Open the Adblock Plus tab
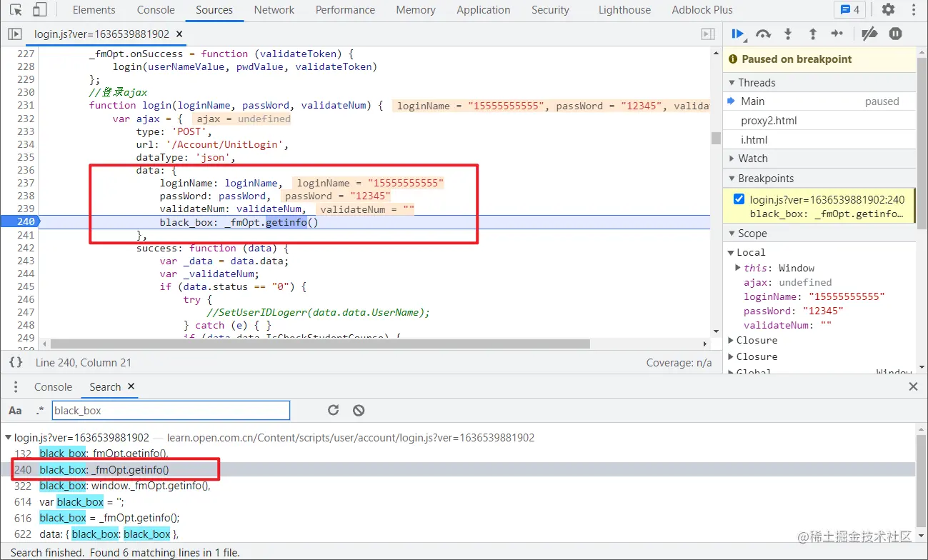Screen dimensions: 928x560 point(702,10)
